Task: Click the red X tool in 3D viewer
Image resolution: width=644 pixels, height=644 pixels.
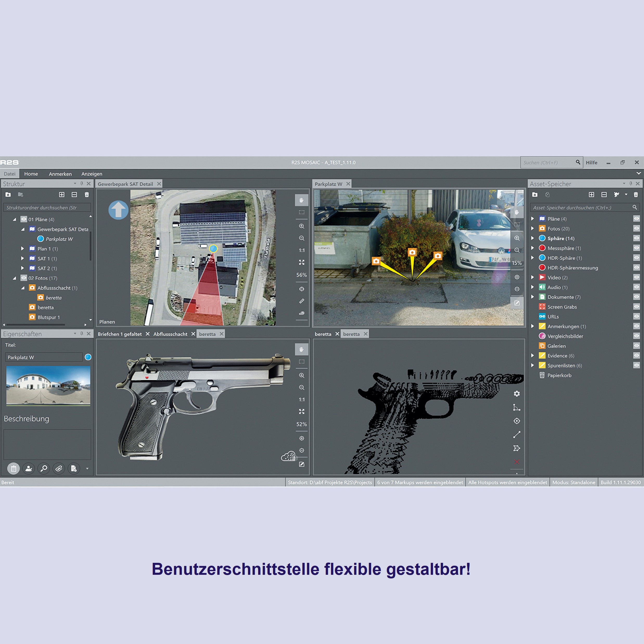Action: (517, 462)
